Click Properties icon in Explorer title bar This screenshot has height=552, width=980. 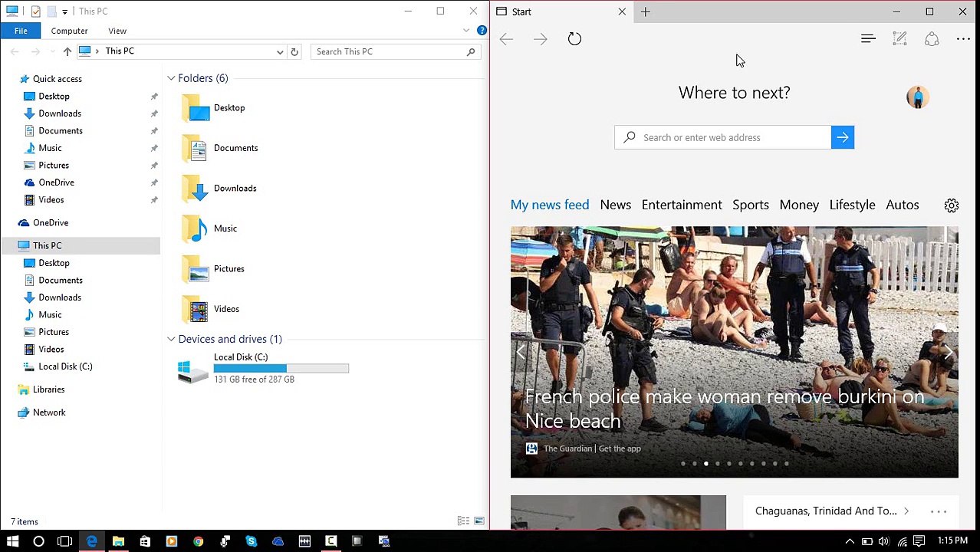click(x=35, y=11)
